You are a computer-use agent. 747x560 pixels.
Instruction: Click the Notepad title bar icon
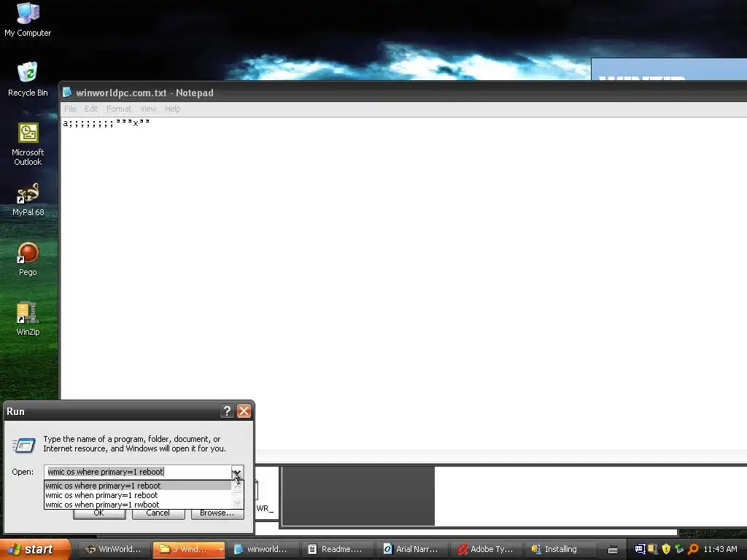tap(67, 93)
